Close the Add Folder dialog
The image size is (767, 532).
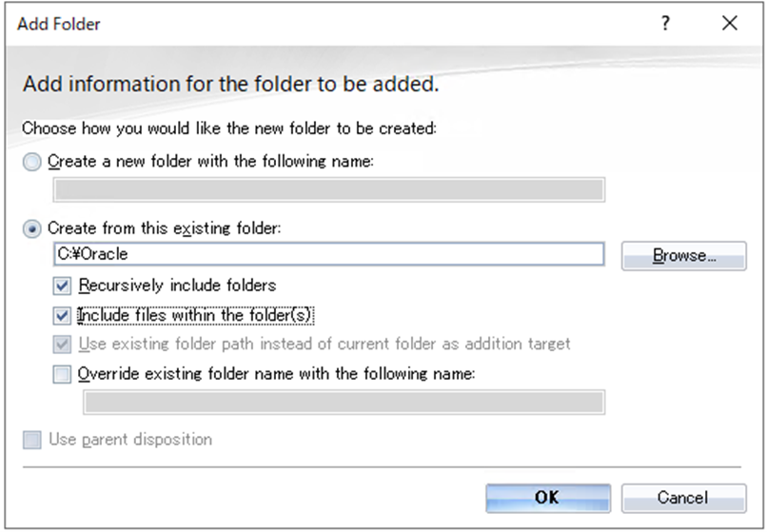coord(730,24)
